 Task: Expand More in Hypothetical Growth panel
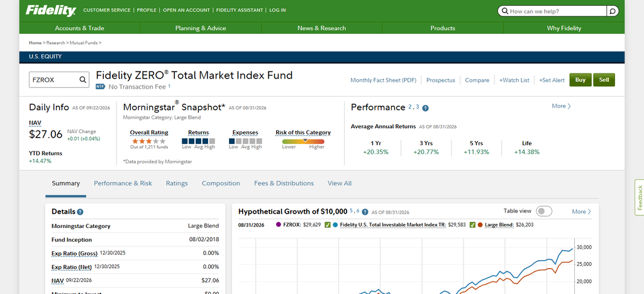(581, 212)
